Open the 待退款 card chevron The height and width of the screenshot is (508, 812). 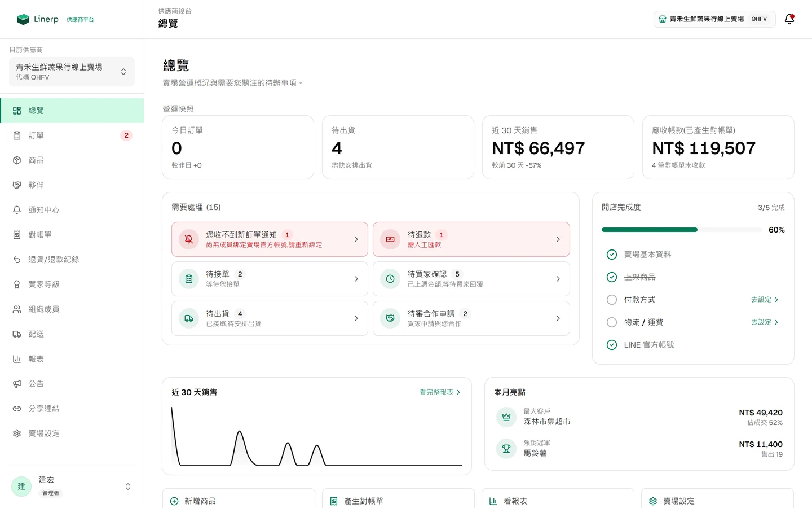558,239
